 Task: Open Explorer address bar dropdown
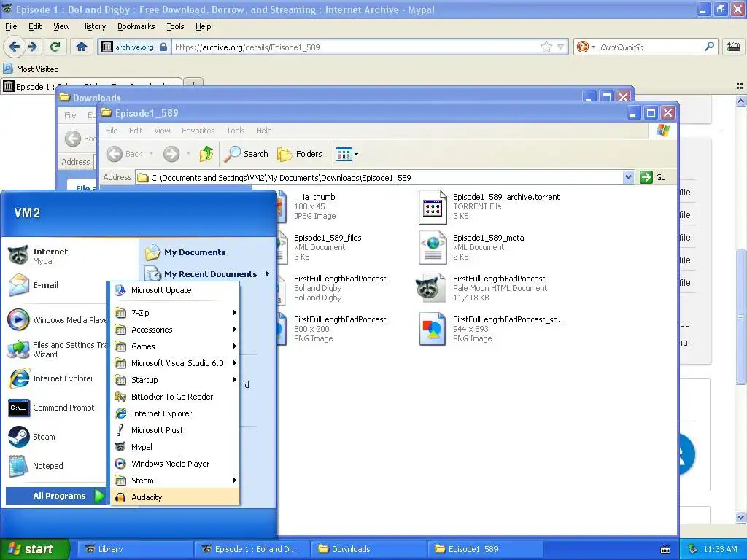pyautogui.click(x=628, y=177)
